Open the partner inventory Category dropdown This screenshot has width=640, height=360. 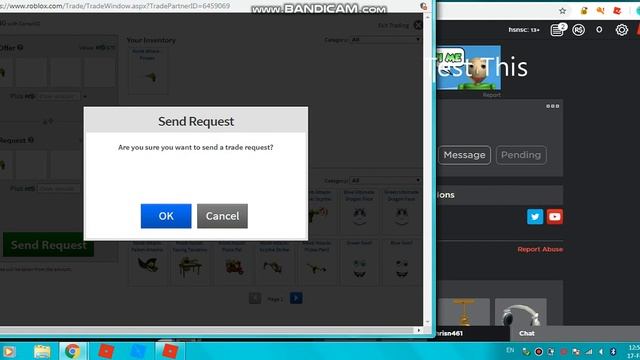pos(385,180)
